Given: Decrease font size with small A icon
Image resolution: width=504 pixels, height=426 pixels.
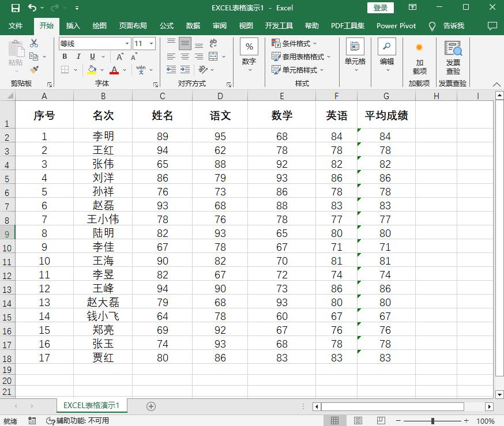Looking at the screenshot, I should 134,57.
